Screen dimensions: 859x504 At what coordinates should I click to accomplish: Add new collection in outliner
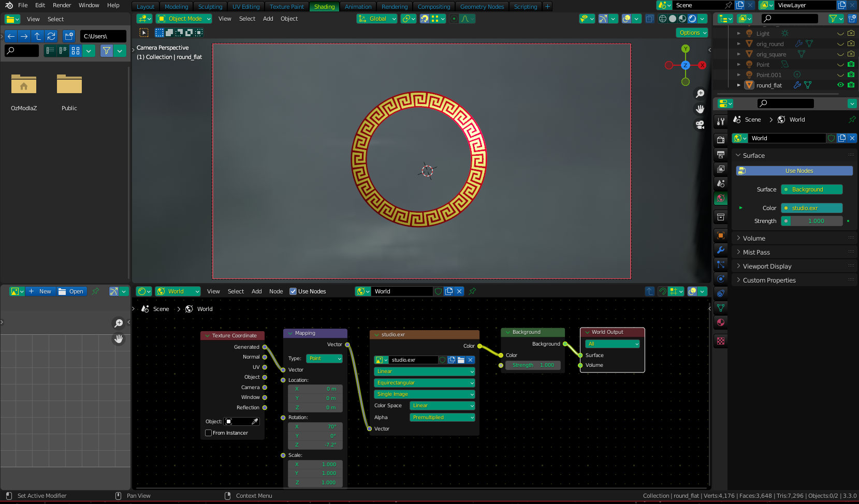coord(852,19)
